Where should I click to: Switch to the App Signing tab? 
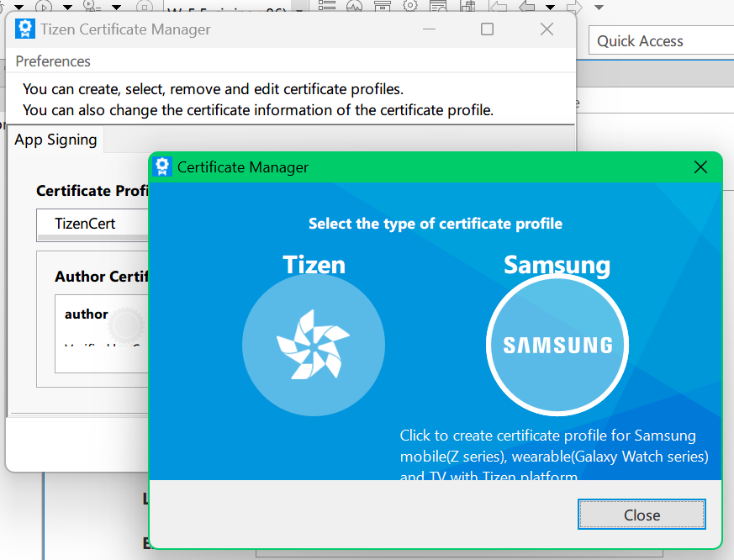pyautogui.click(x=55, y=140)
